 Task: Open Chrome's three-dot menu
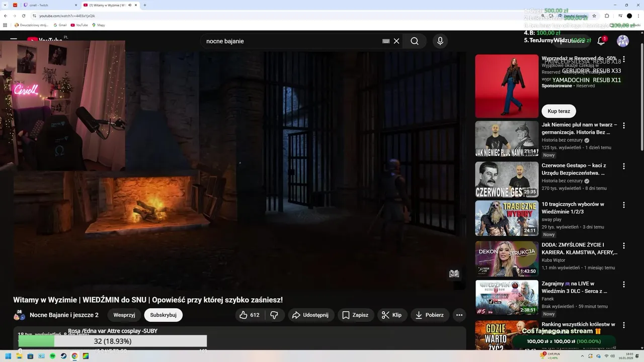coord(638,16)
